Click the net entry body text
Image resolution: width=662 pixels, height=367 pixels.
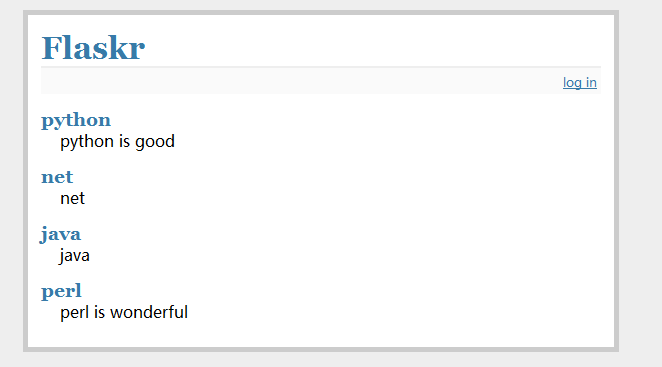(73, 198)
